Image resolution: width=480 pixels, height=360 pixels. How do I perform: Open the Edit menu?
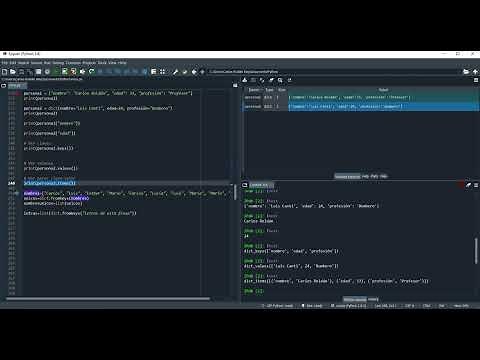tap(13, 63)
